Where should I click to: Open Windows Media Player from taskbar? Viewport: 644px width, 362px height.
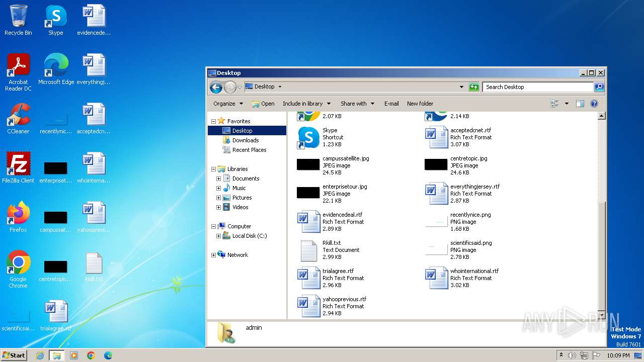74,355
